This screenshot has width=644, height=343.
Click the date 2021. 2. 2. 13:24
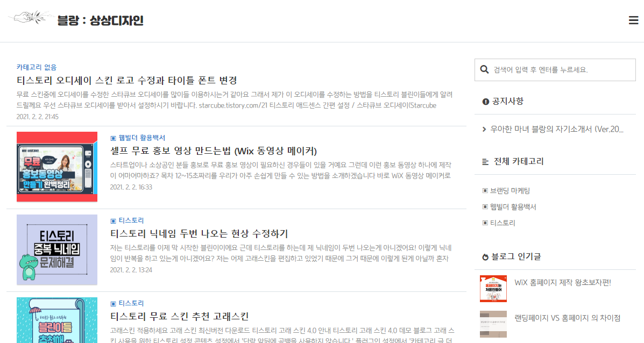(x=131, y=270)
